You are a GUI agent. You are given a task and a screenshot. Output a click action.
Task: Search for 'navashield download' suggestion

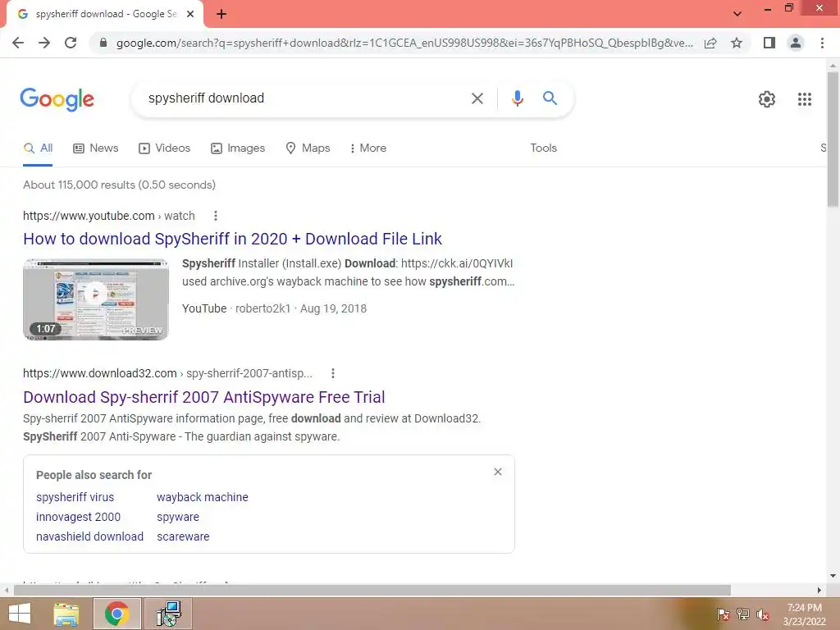pyautogui.click(x=89, y=536)
